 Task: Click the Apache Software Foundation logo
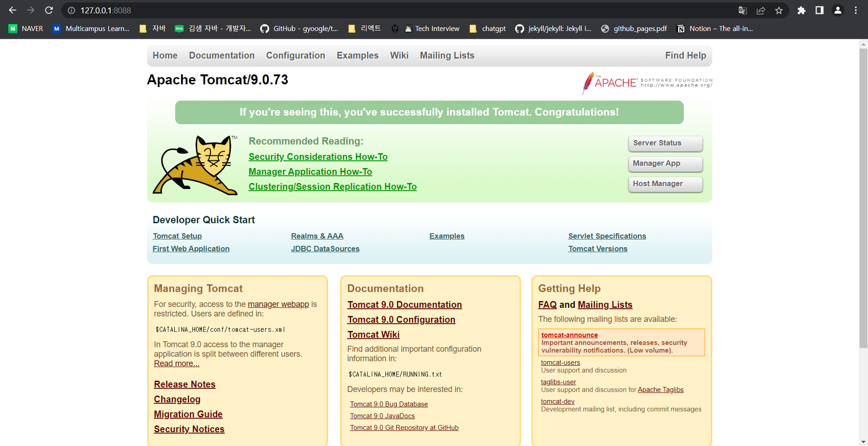pyautogui.click(x=647, y=83)
